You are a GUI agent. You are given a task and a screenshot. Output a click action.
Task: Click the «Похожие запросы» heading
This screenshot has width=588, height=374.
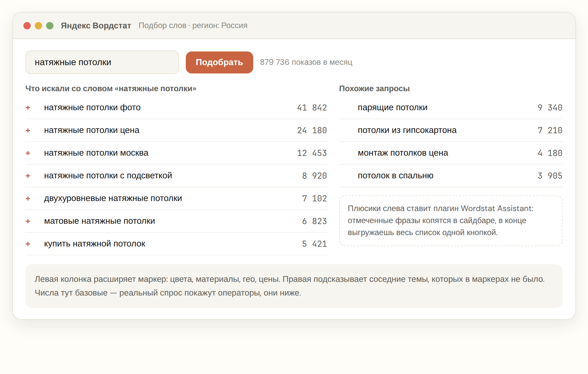click(374, 88)
